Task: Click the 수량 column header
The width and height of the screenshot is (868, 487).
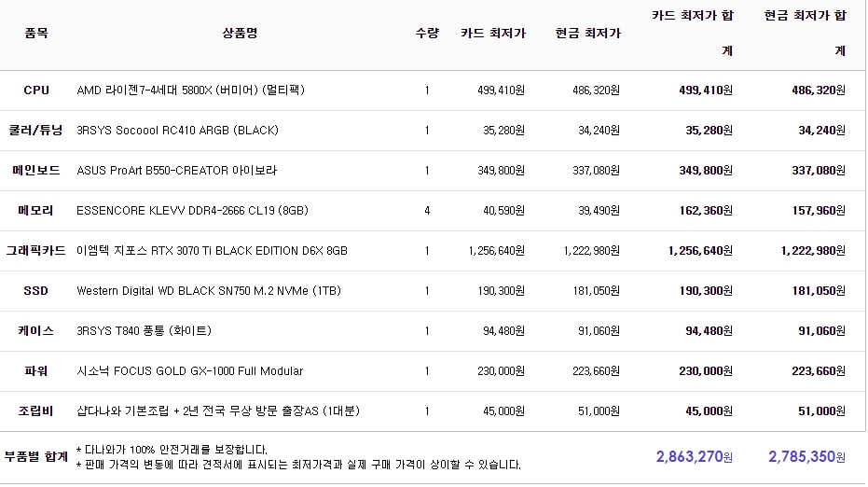Action: [x=427, y=34]
